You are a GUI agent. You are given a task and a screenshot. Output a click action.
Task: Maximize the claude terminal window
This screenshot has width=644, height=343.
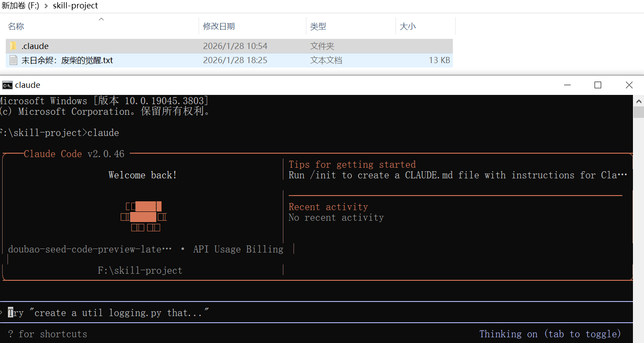pos(598,85)
